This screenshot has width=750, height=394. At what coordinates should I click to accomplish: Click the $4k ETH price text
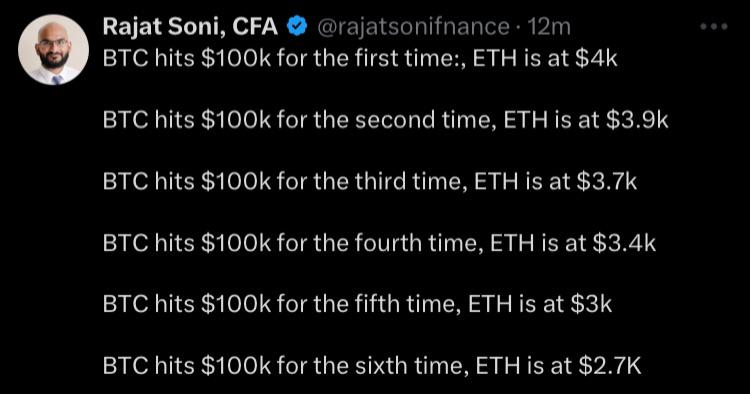[596, 58]
